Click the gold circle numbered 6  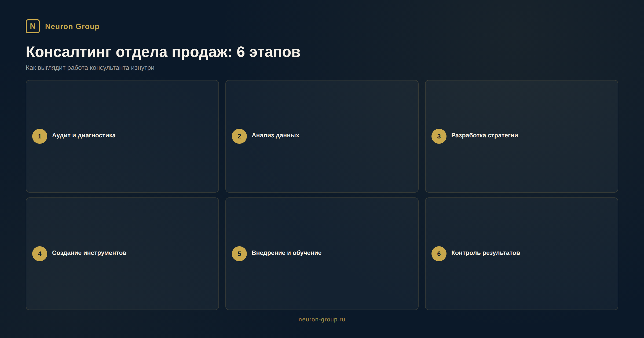(x=439, y=254)
